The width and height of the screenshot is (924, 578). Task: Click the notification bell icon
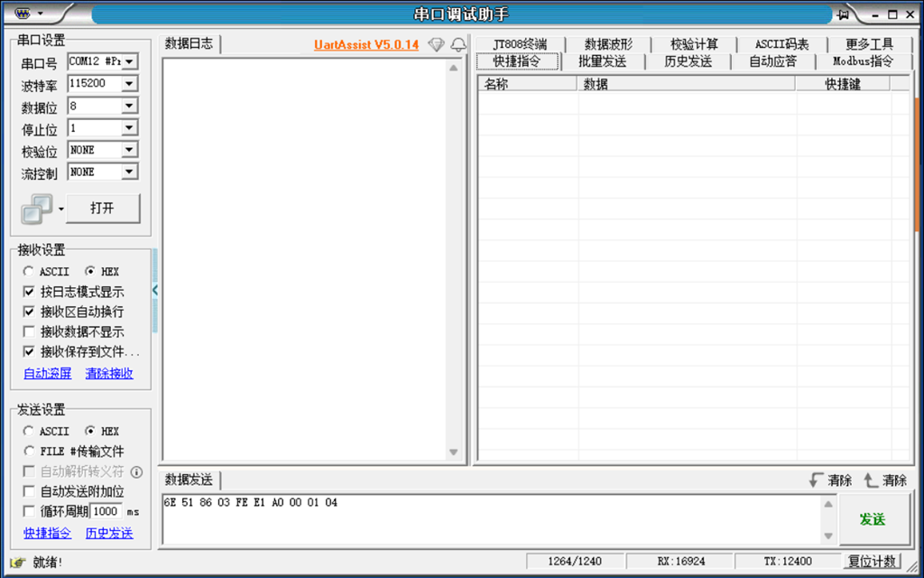[458, 44]
